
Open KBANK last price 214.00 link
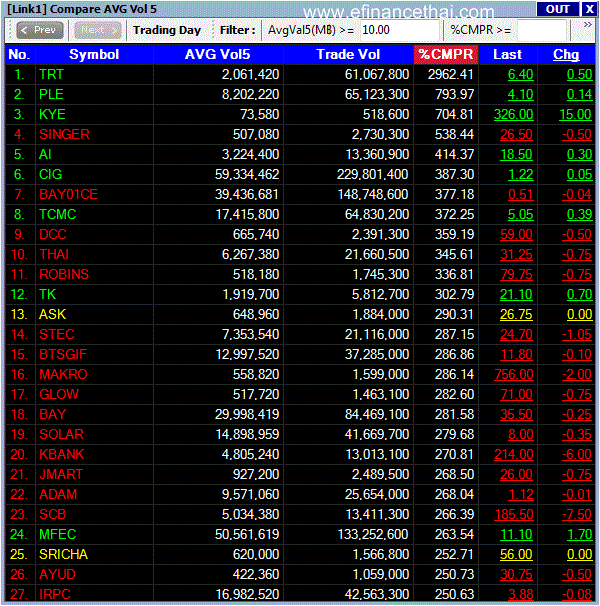pos(514,454)
